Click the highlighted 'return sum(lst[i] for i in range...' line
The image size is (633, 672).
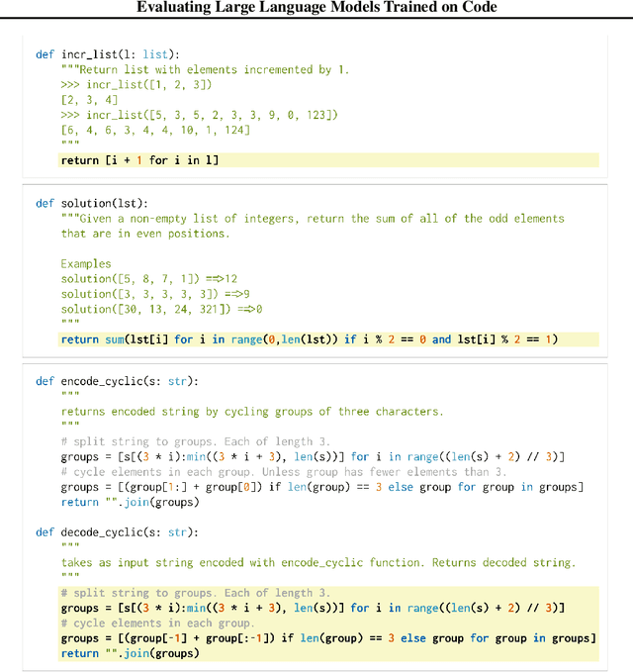pos(309,339)
